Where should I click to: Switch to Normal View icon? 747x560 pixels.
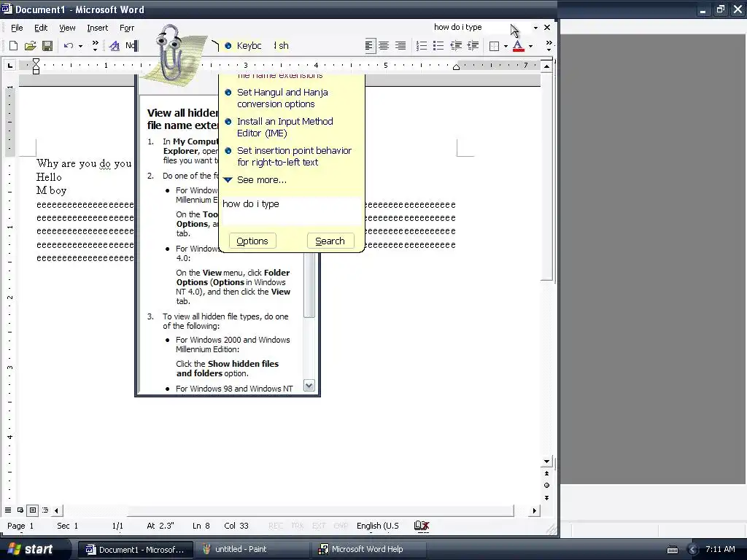click(8, 510)
